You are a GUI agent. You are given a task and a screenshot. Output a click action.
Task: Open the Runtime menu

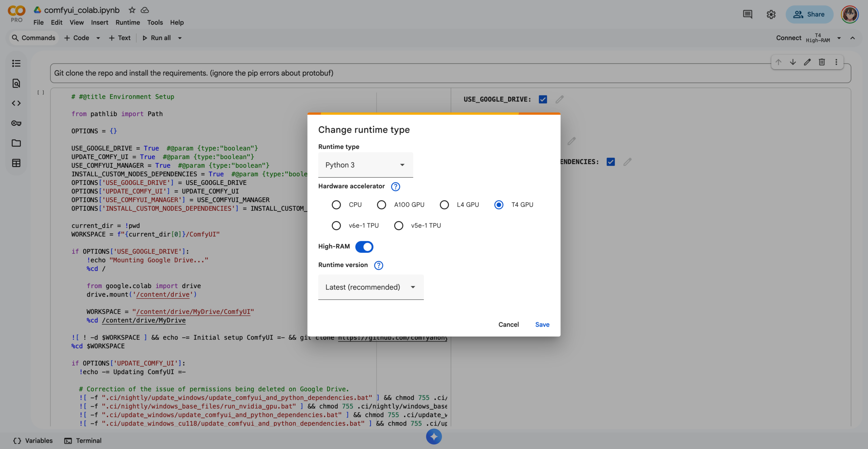click(x=127, y=22)
